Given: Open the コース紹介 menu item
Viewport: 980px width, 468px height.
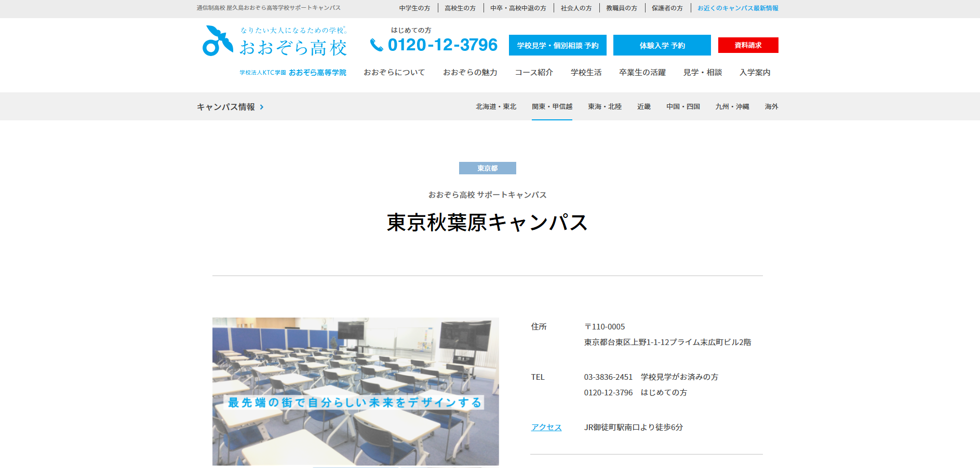Looking at the screenshot, I should pos(534,73).
